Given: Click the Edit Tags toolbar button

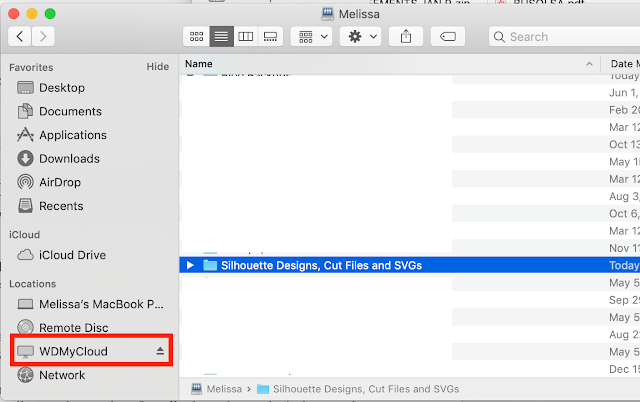Looking at the screenshot, I should tap(448, 37).
